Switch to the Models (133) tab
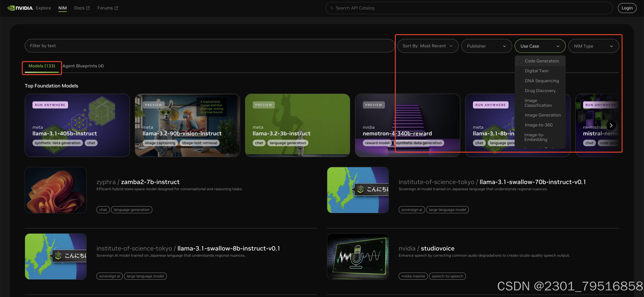 point(42,66)
